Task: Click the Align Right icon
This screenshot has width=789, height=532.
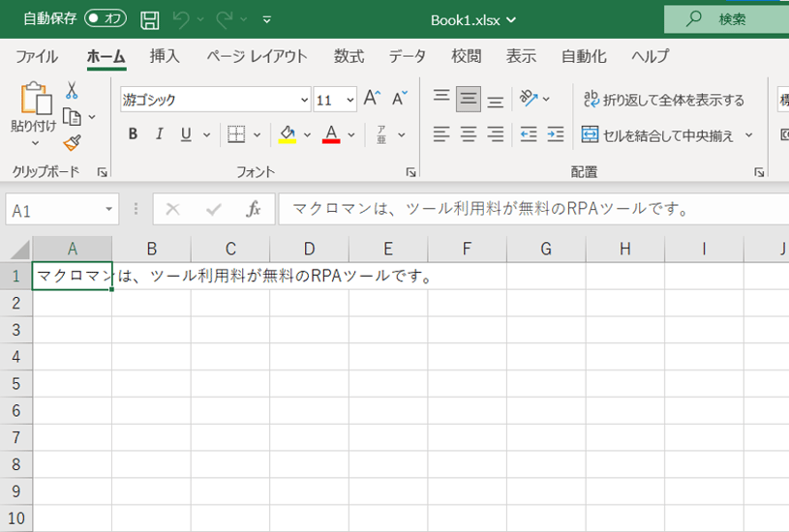Action: pyautogui.click(x=496, y=134)
